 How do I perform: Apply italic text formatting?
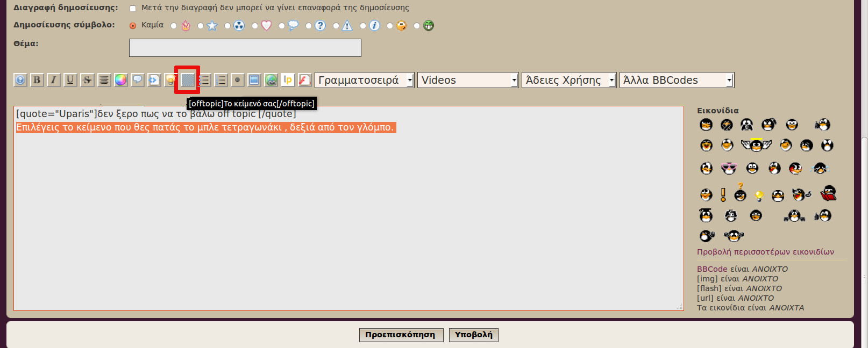pyautogui.click(x=53, y=80)
